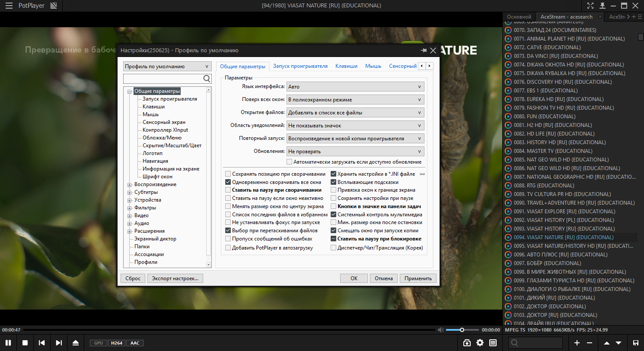
Task: Toggle 'Ставить на паузу при сворачивании' checkbox
Action: point(228,190)
